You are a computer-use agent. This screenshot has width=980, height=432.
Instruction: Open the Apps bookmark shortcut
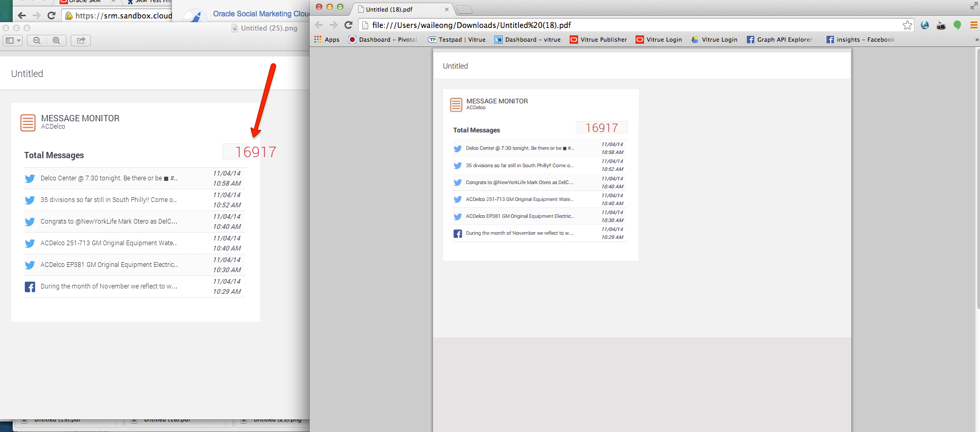[x=327, y=40]
